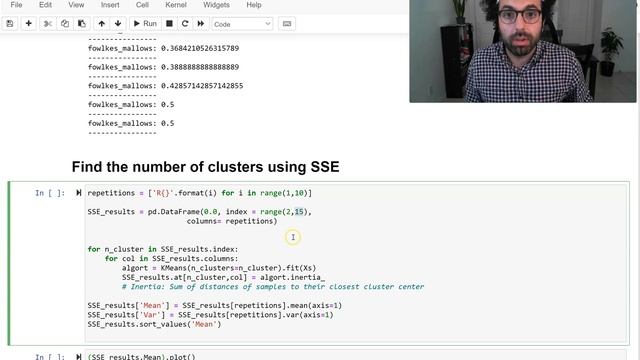Click the 'In [ ]:' prompt of repetitions cell
Image resolution: width=640 pixels, height=360 pixels.
pos(50,193)
